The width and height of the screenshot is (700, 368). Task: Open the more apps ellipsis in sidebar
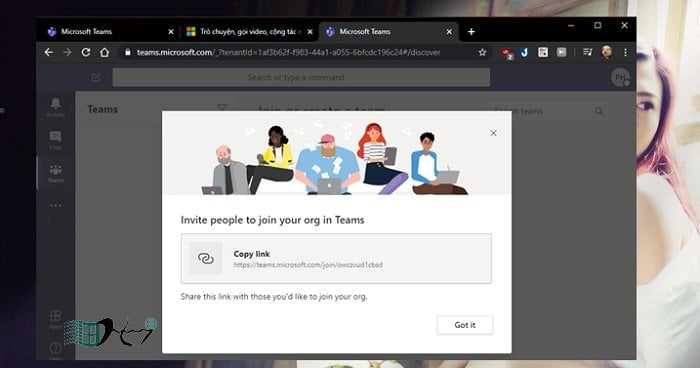[x=56, y=205]
